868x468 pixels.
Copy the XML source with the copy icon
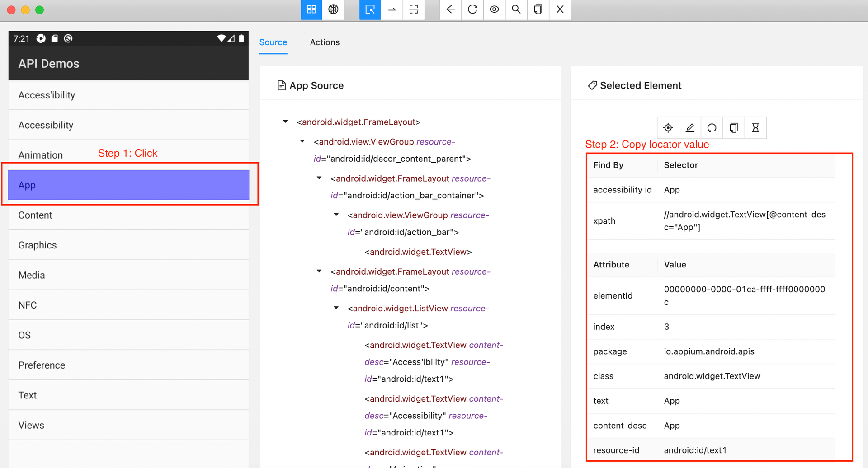click(538, 10)
